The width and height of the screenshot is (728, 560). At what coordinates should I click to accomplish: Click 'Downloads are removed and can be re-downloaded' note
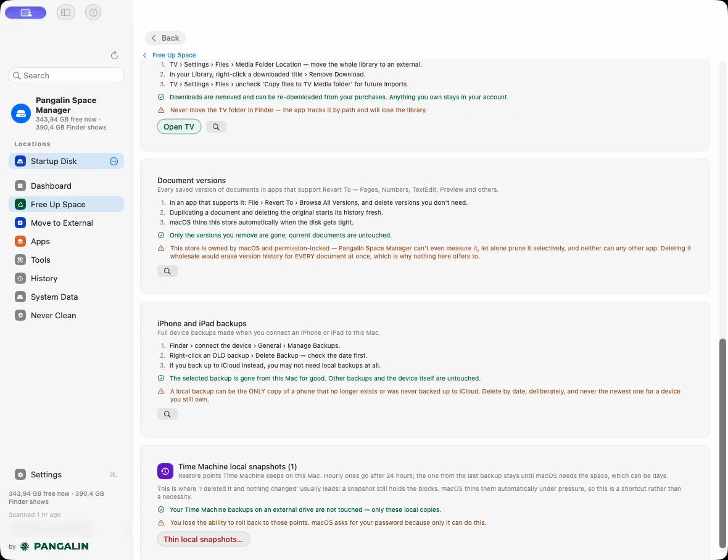[x=339, y=97]
